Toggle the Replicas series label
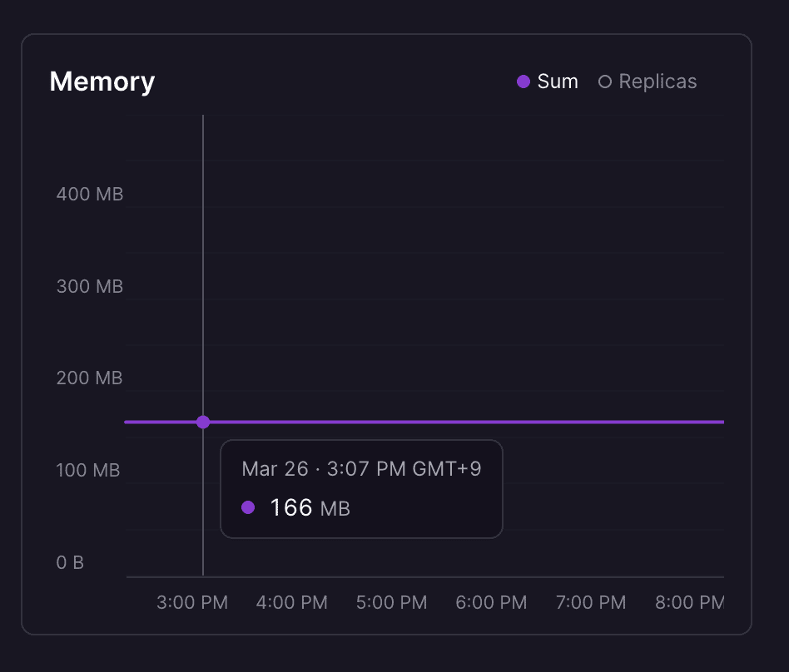Viewport: 789px width, 672px height. (657, 82)
